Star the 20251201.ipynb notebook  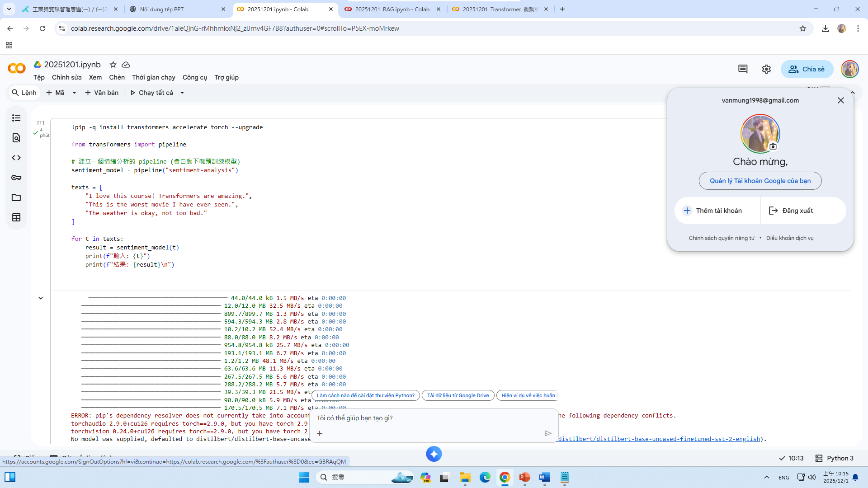[x=113, y=65]
